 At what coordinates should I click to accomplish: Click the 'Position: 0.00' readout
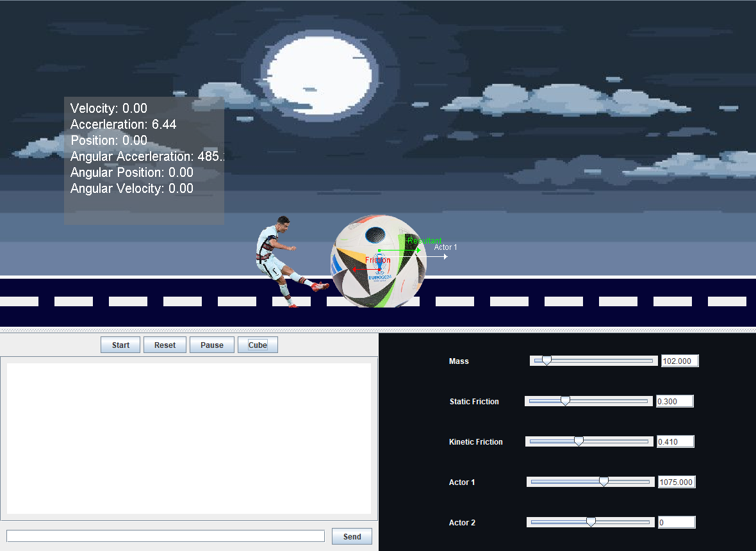[108, 140]
